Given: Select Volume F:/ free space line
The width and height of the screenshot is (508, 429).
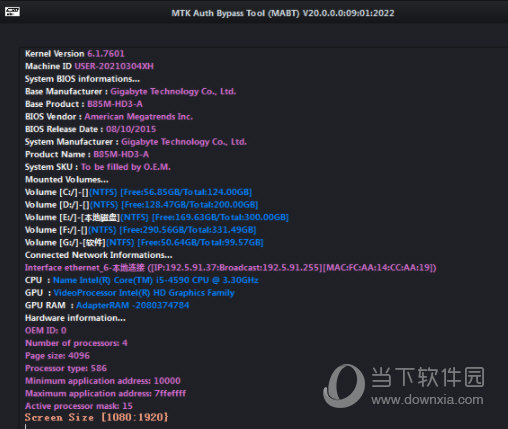Looking at the screenshot, I should pos(141,230).
